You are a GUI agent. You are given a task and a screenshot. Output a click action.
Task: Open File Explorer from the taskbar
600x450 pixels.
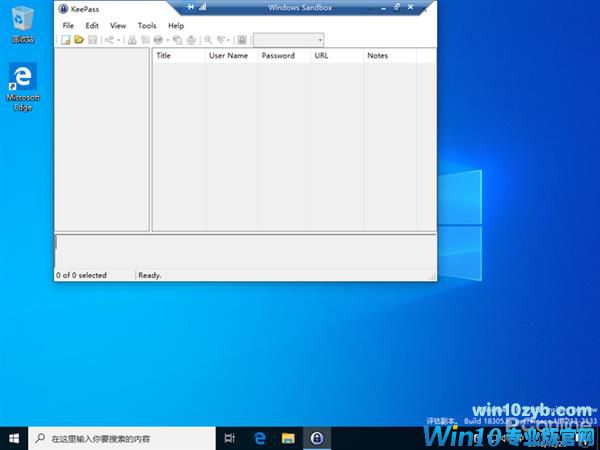[288, 438]
